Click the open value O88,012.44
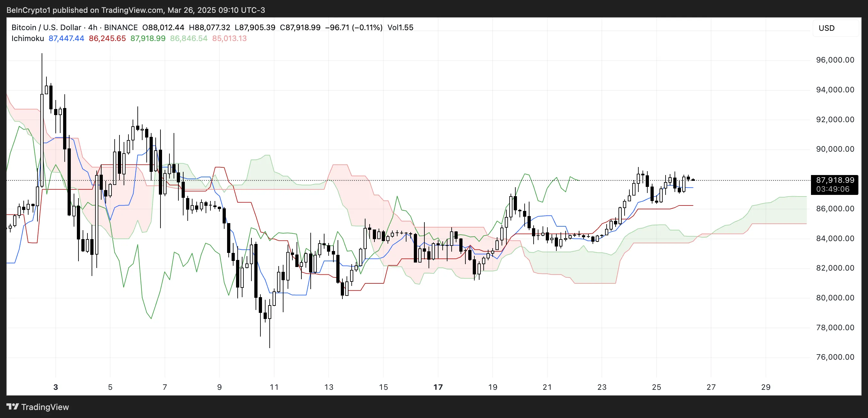Viewport: 868px width, 418px height. pyautogui.click(x=163, y=27)
